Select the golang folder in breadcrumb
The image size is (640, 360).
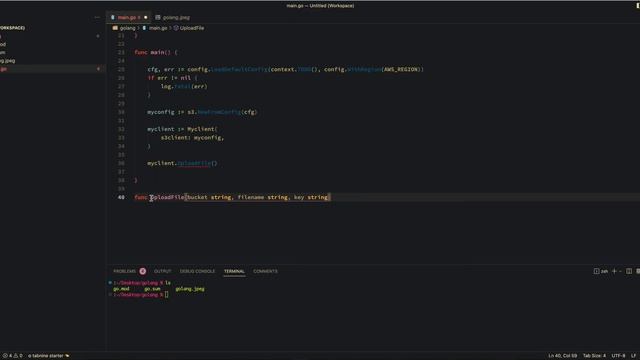[x=127, y=28]
